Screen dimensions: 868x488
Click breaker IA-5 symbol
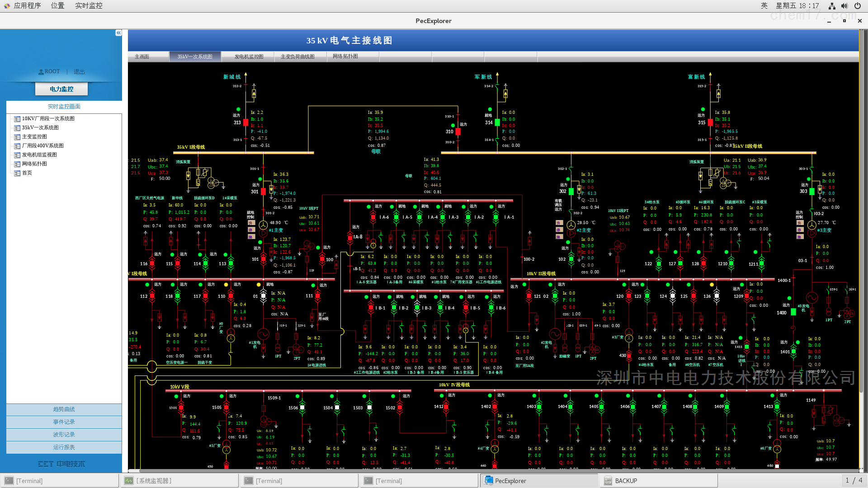tap(396, 217)
